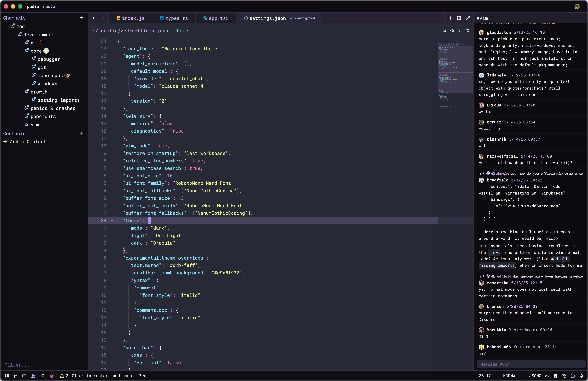Screen dimensions: 588x381
Task: Open the agent panel sparkle icon
Action: 564,375
